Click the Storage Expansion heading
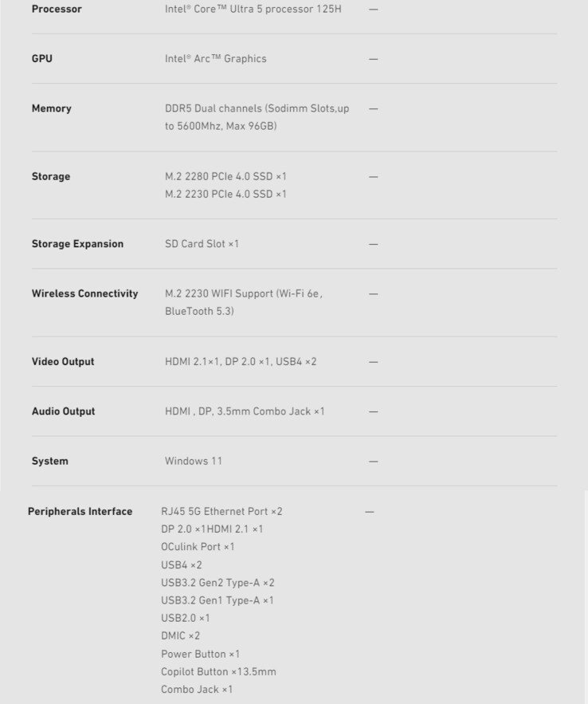Screen dimensions: 588x704 pos(77,244)
